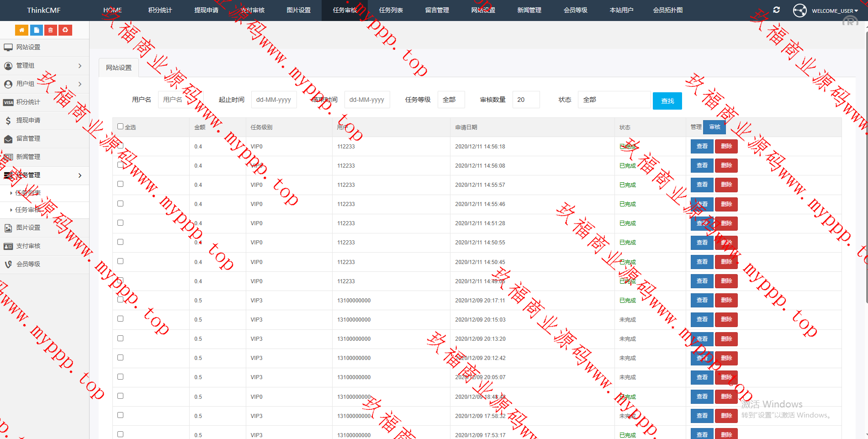Open the WELCOME_USER dropdown menu

835,11
